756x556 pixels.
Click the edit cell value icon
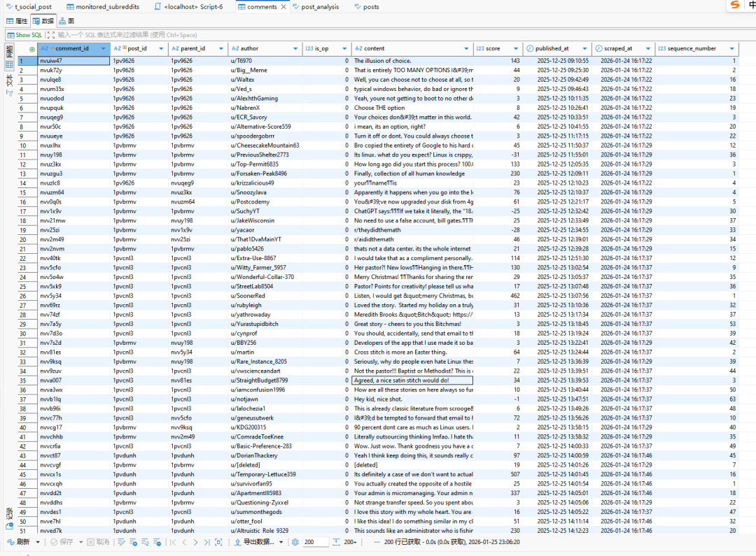click(121, 542)
